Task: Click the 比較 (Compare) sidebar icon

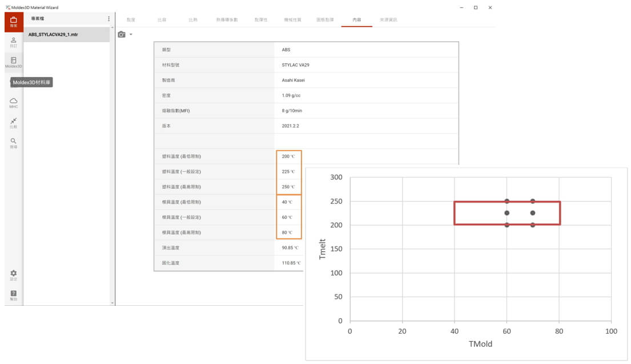Action: [14, 123]
